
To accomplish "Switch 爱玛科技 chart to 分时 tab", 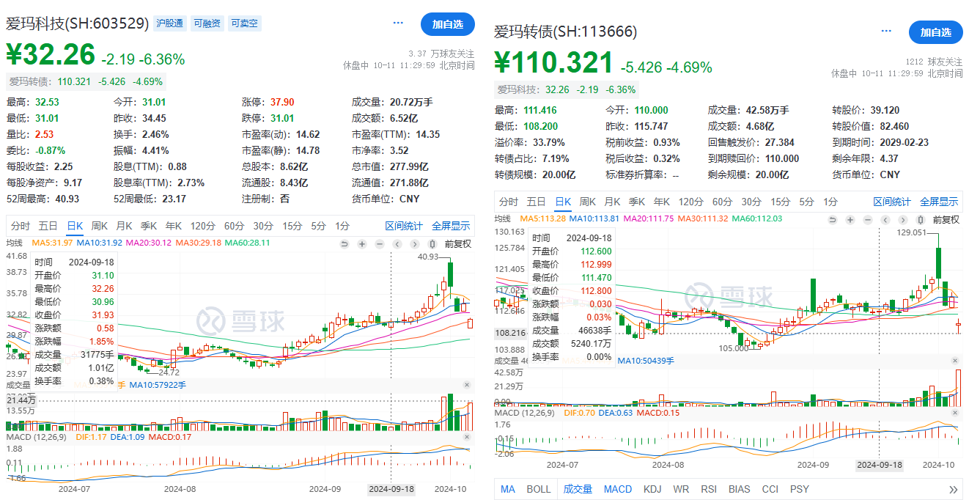I will (x=21, y=226).
